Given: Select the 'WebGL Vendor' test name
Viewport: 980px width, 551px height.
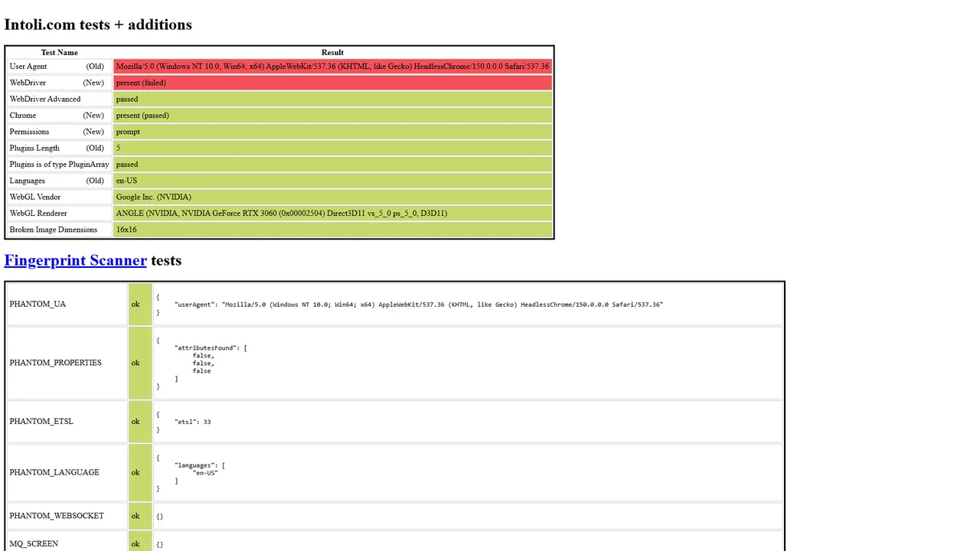Looking at the screenshot, I should click(x=35, y=197).
